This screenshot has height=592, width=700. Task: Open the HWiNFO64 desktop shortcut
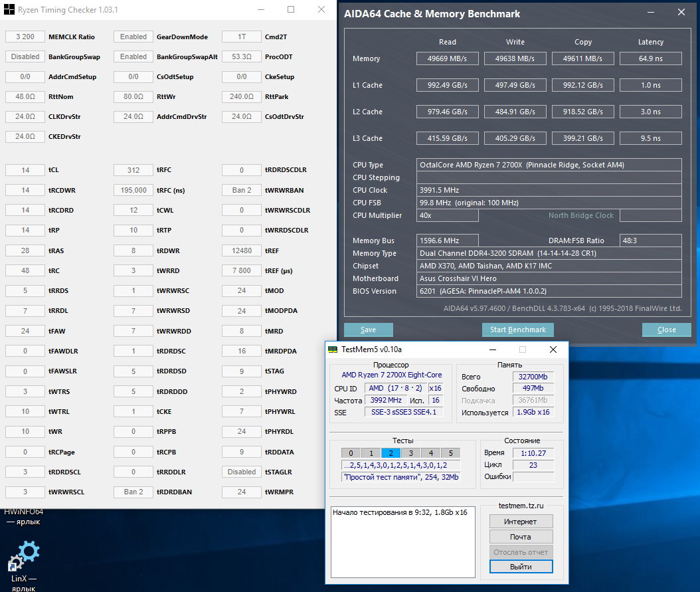24,516
